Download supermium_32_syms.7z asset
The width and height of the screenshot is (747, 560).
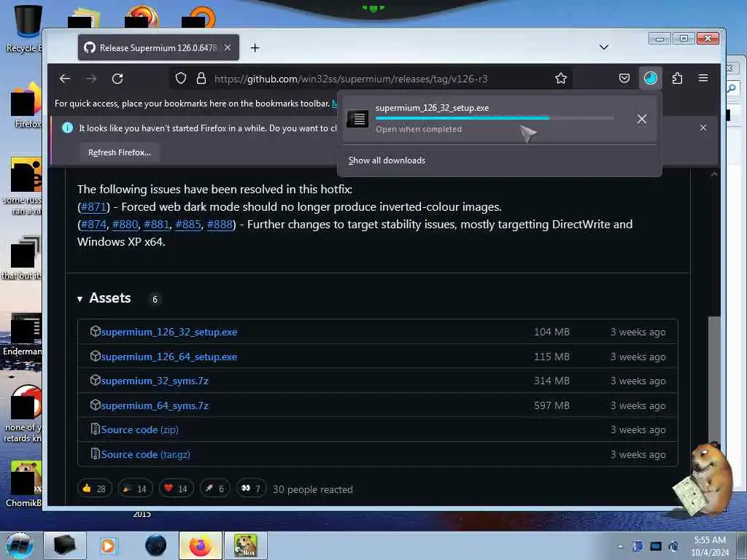click(155, 381)
